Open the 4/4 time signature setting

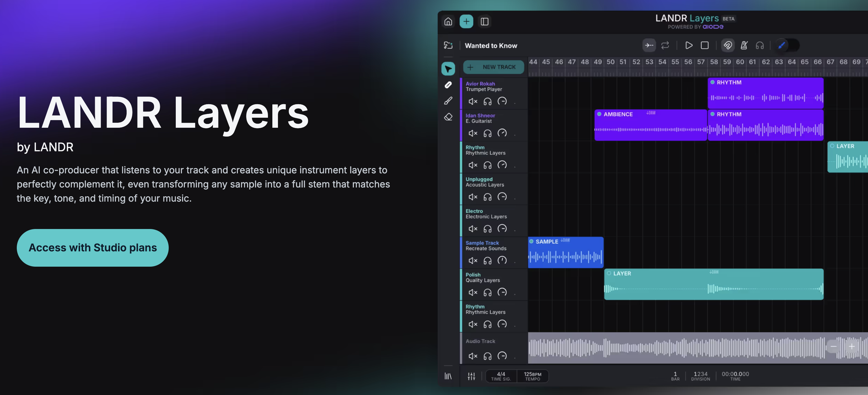click(501, 376)
